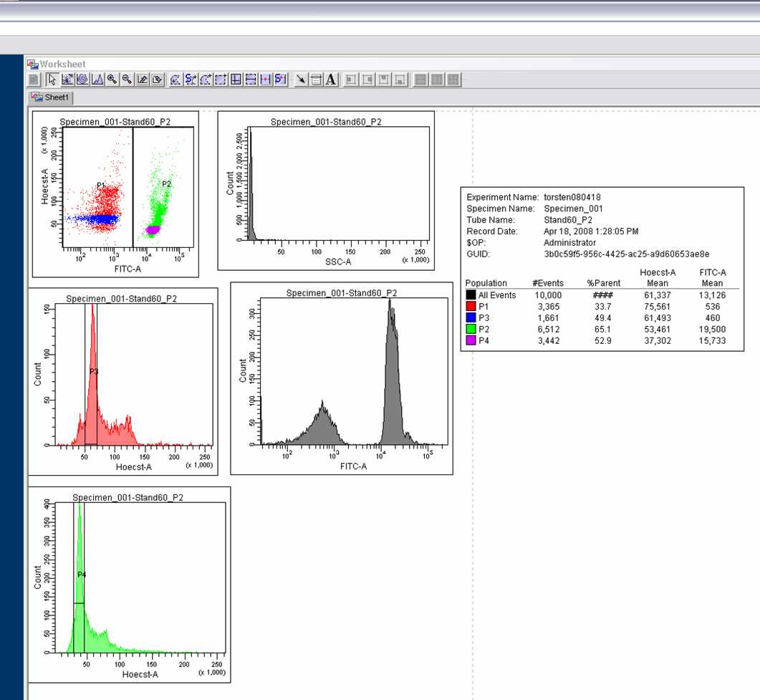Image resolution: width=760 pixels, height=700 pixels.
Task: Click the magenta P4 color swatch
Action: (471, 341)
